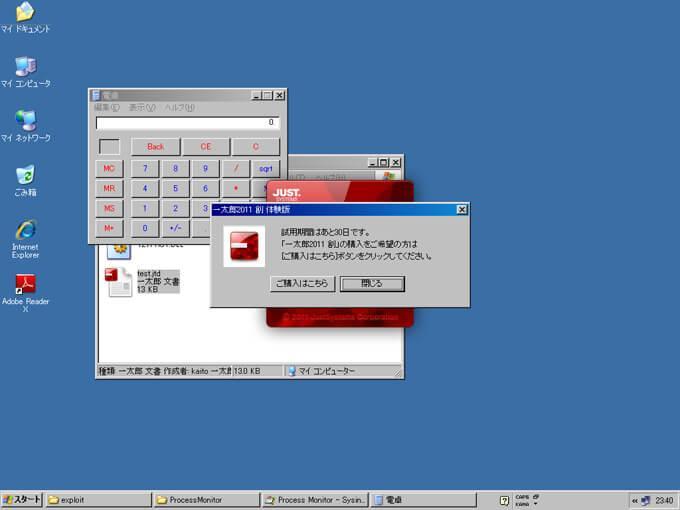Viewport: 680px width, 510px height.
Task: Switch to the exploit taskbar window
Action: coord(98,500)
